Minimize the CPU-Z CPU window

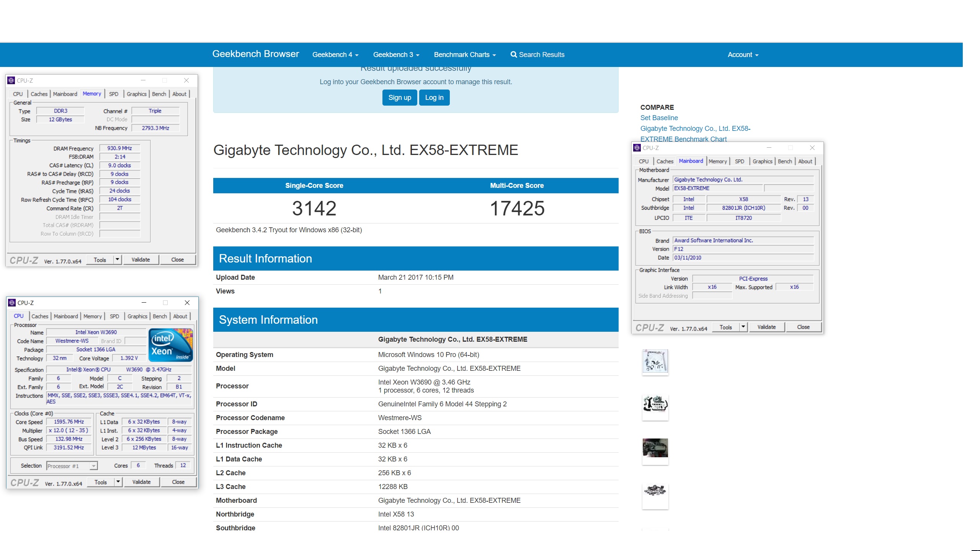144,303
